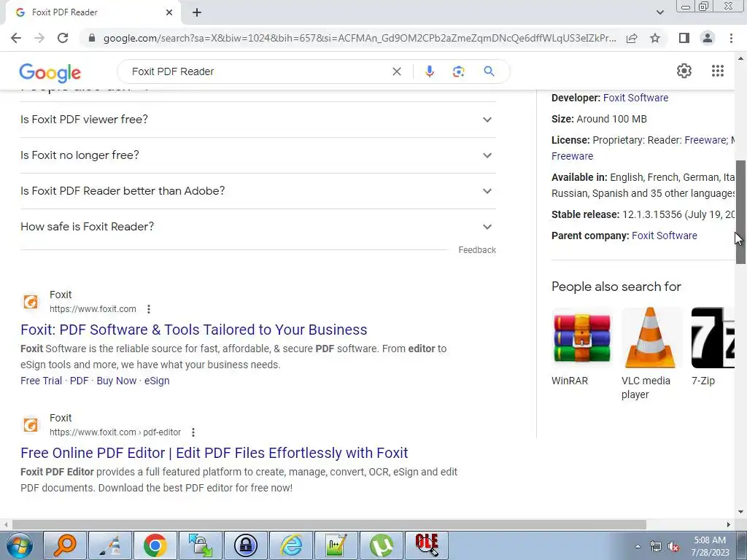Open the 7-Zip thumbnail
This screenshot has height=560, width=747.
pyautogui.click(x=713, y=338)
